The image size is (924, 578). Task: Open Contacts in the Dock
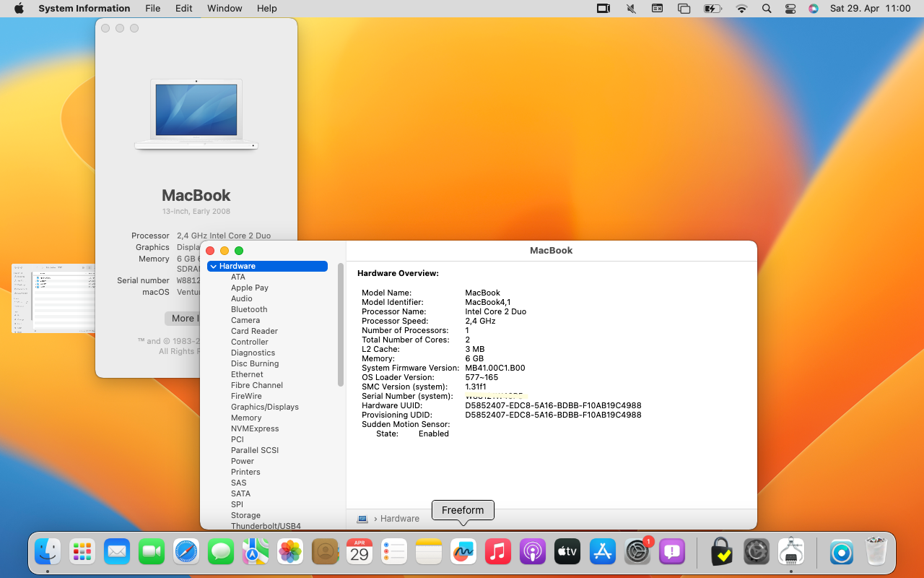tap(325, 552)
